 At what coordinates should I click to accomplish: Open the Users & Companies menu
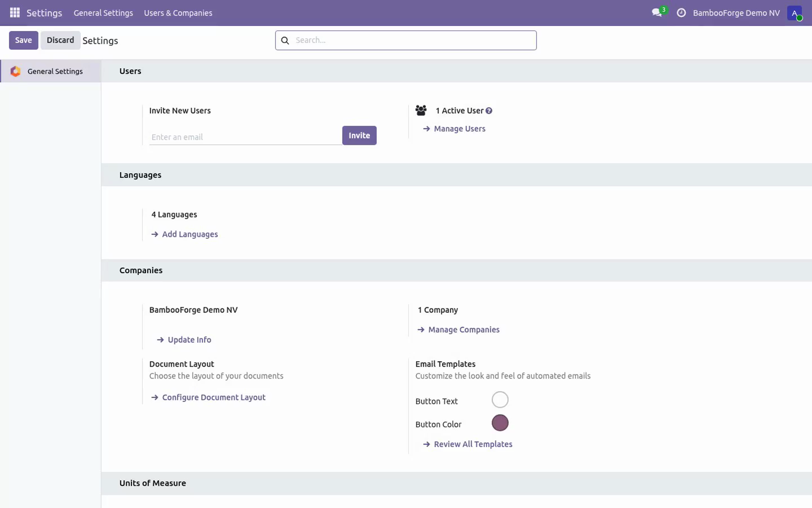point(178,13)
